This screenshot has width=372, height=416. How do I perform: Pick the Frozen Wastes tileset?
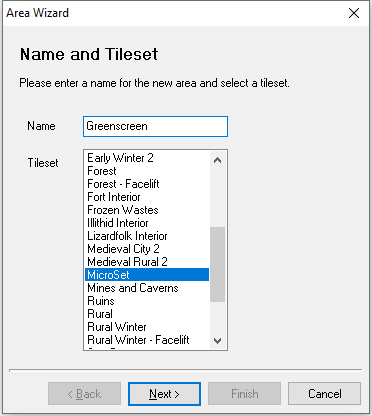point(147,210)
